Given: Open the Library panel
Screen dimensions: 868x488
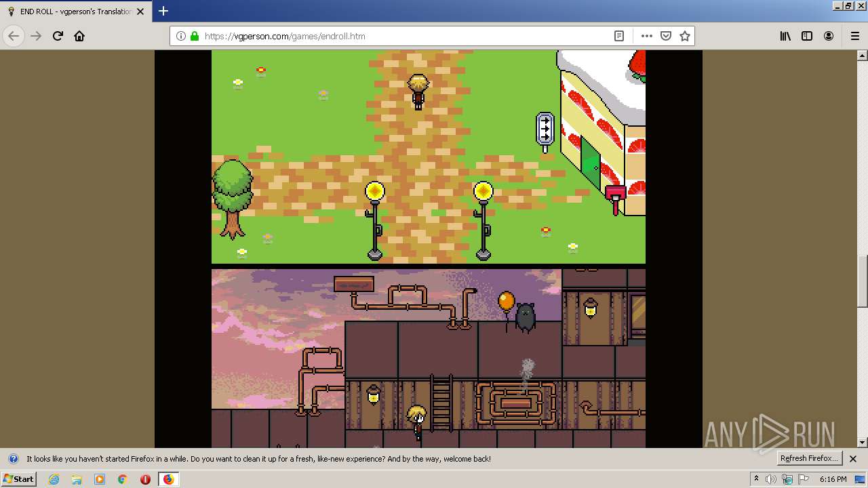Looking at the screenshot, I should (785, 36).
